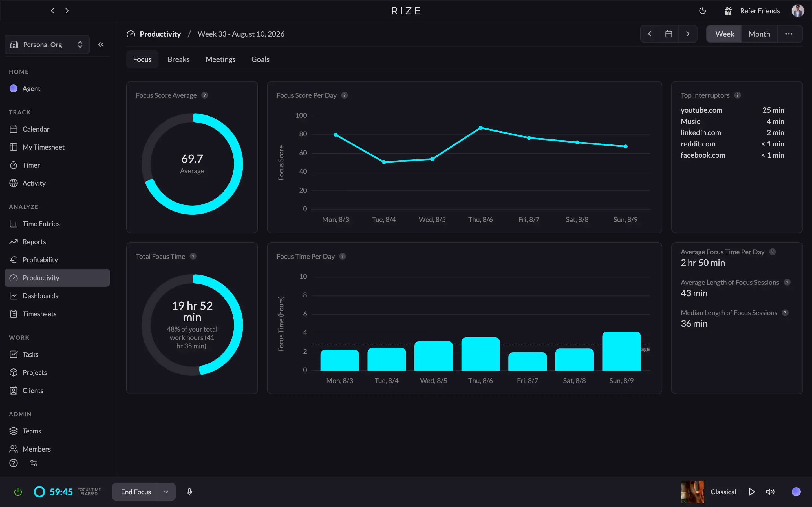
Task: Open the Goals tab
Action: 261,59
